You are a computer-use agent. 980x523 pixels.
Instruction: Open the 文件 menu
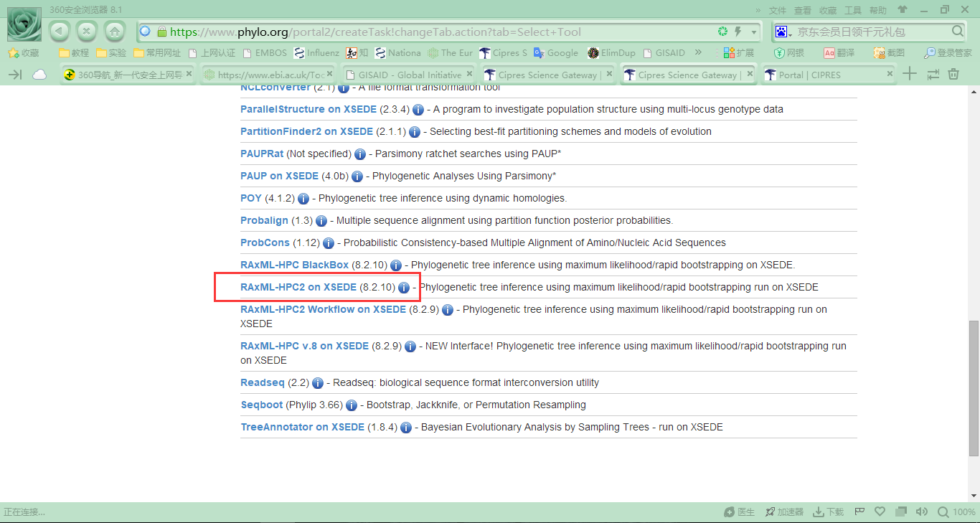tap(778, 10)
